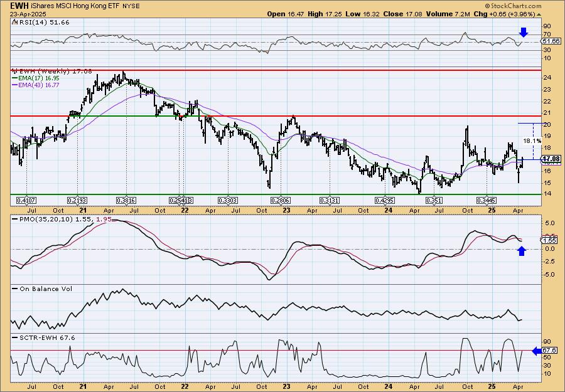565x392 pixels.
Task: Click the 17.08 price tag on the axis
Action: pos(552,159)
